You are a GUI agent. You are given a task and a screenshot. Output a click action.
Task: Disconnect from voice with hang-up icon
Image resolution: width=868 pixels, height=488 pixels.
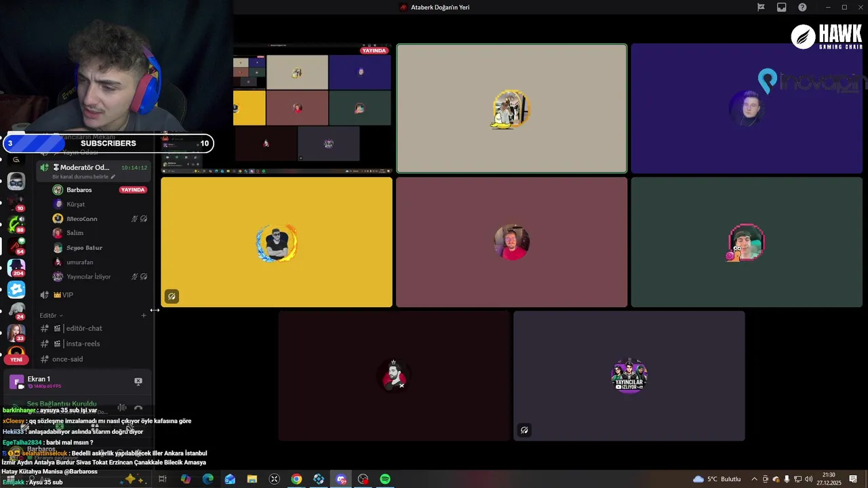coord(138,407)
